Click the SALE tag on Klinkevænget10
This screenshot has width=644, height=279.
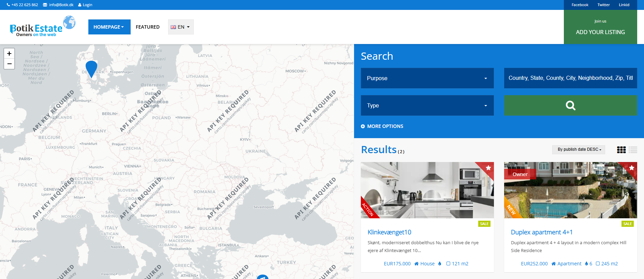[x=484, y=224]
